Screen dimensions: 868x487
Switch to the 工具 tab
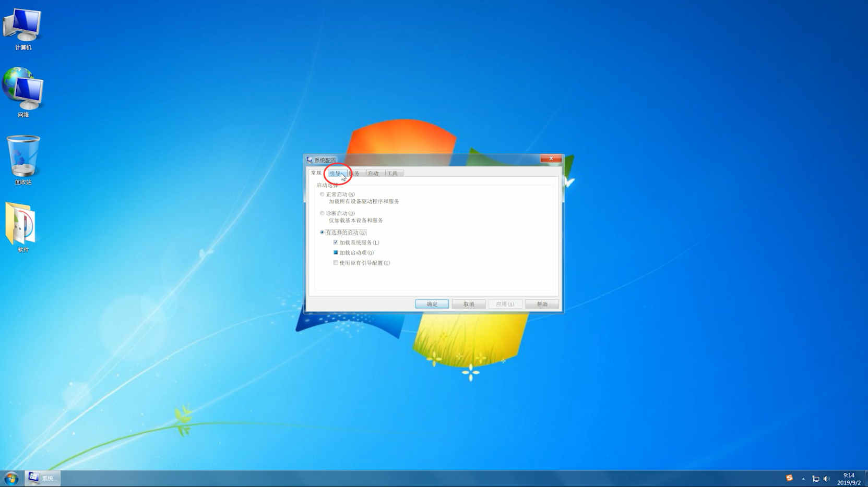(393, 173)
